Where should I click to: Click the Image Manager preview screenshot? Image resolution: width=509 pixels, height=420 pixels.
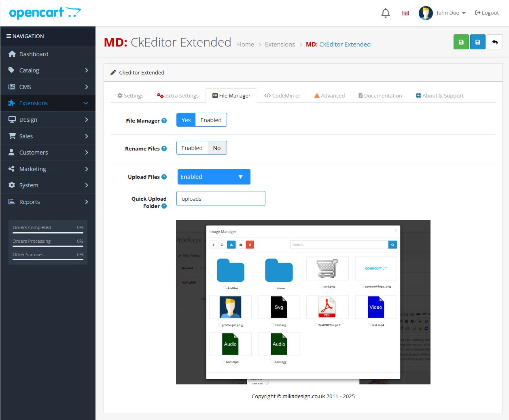[x=303, y=302]
